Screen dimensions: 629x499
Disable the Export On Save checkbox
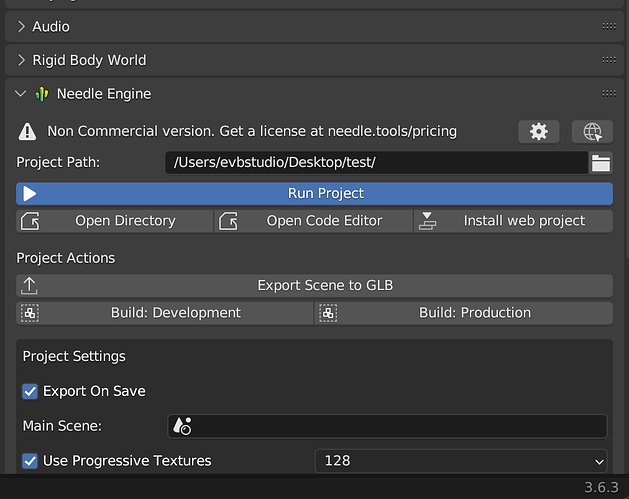point(30,391)
